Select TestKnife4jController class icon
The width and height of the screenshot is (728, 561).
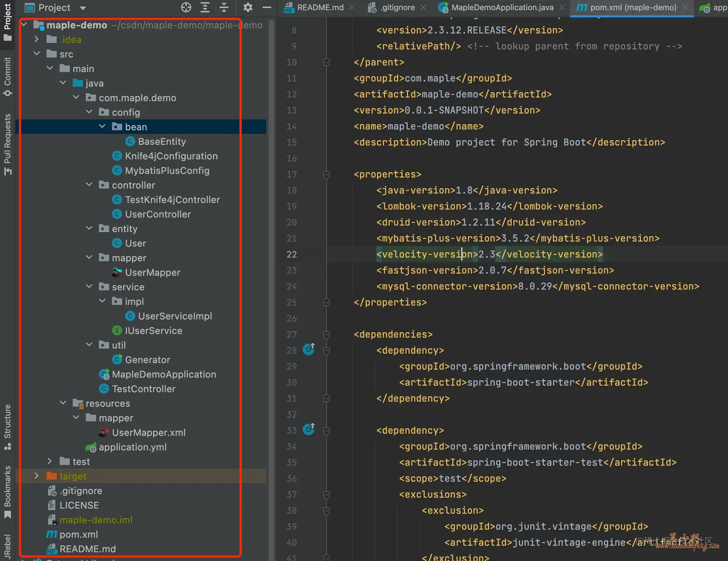tap(117, 199)
